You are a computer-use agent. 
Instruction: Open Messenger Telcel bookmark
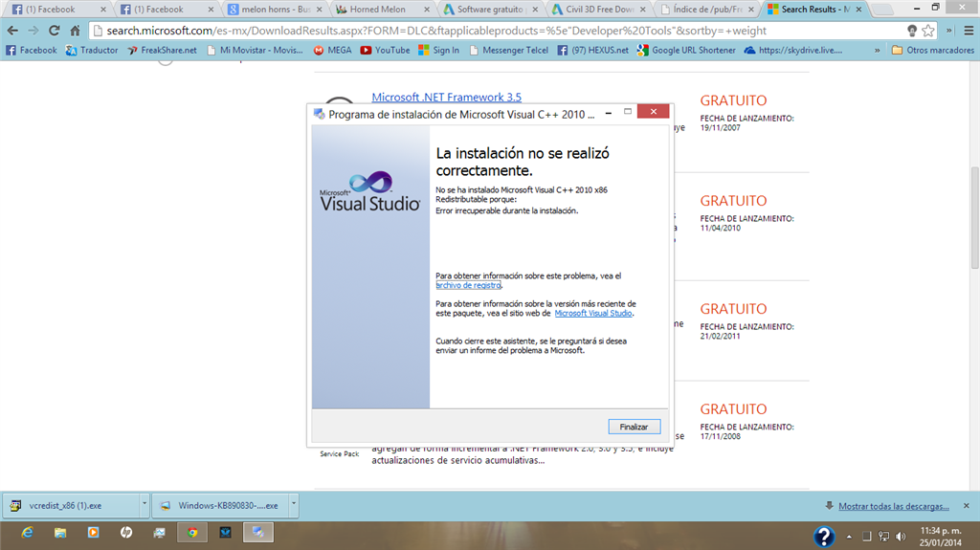508,50
